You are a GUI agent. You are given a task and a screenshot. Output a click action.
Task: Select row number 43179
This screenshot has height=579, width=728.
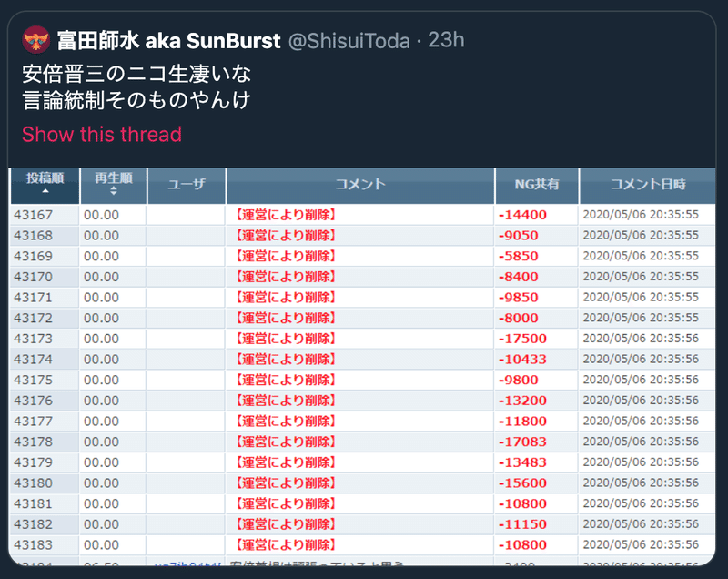[x=33, y=462]
